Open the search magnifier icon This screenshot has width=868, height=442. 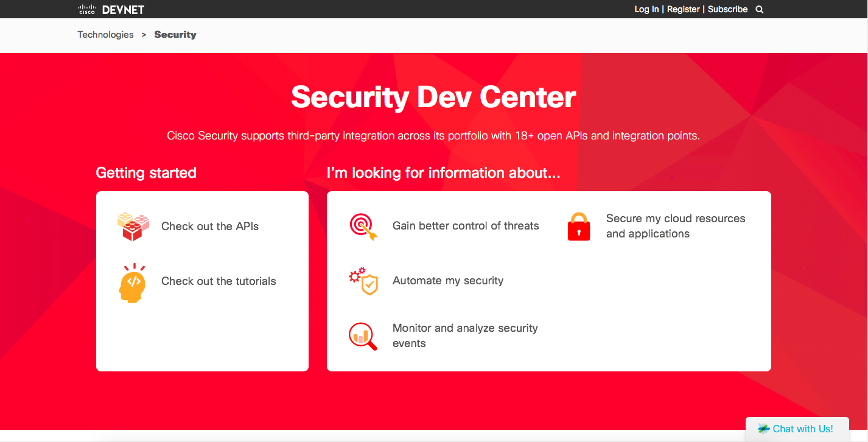[x=759, y=9]
